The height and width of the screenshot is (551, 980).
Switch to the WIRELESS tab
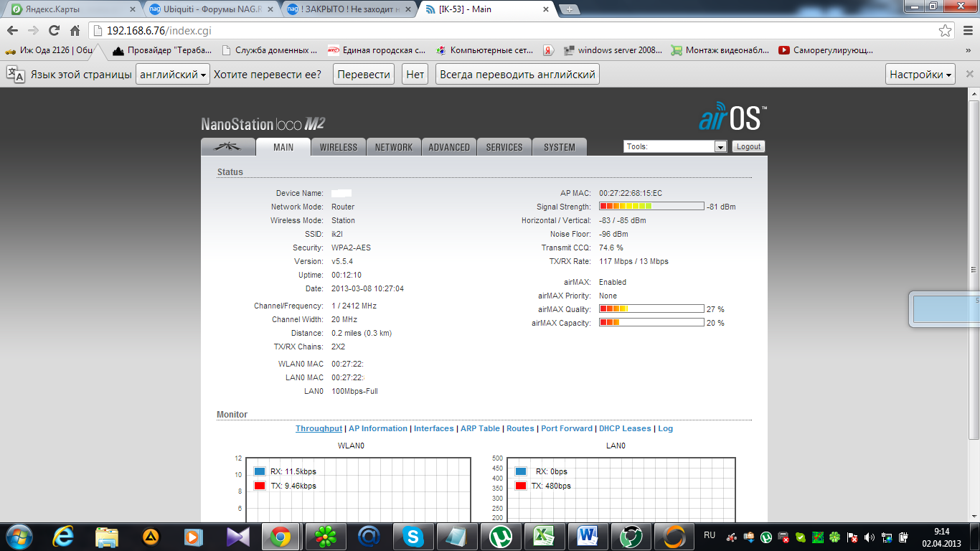point(339,147)
